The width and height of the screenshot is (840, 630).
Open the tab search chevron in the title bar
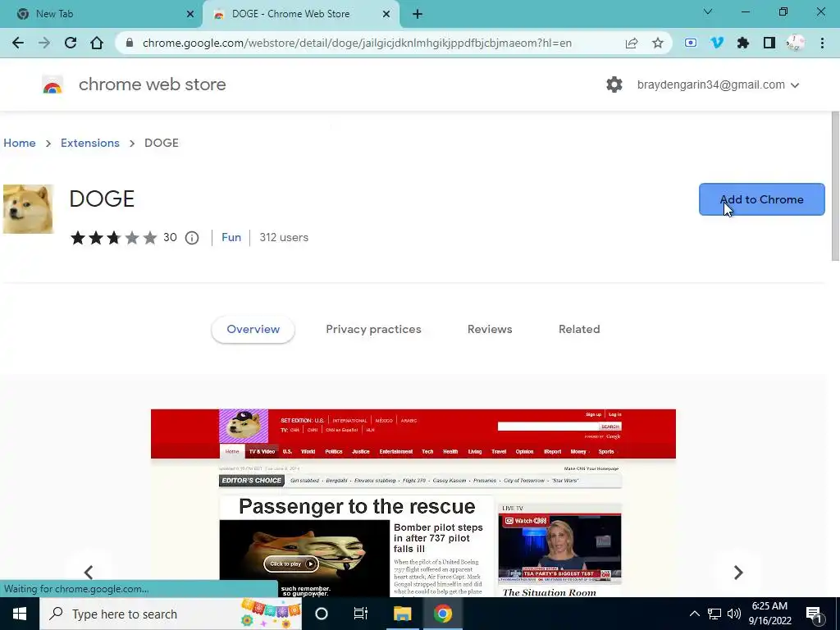coord(708,11)
